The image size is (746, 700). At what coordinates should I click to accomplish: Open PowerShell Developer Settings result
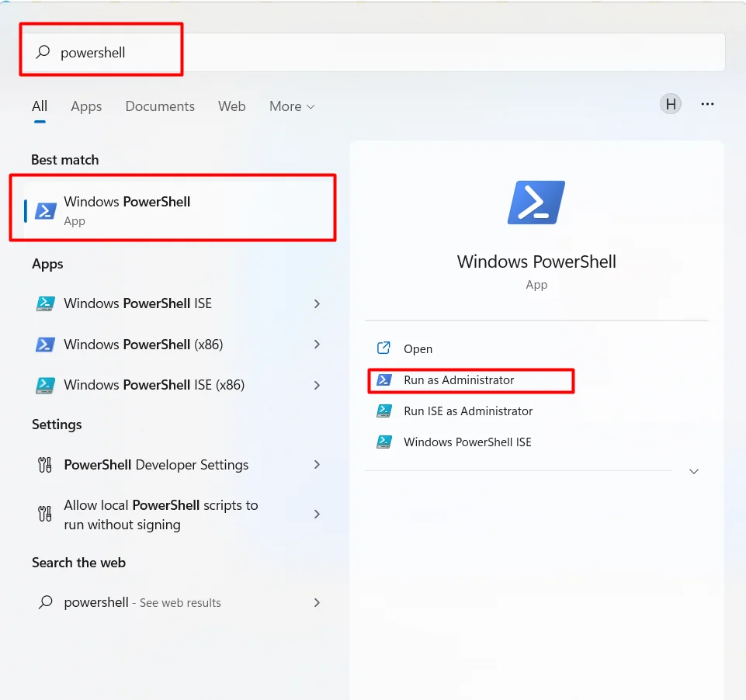[179, 465]
